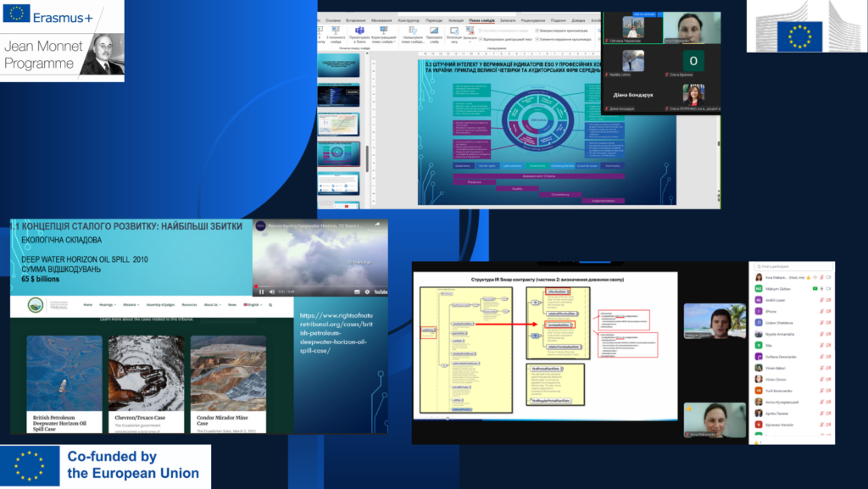Open News on tribunal site
Image resolution: width=868 pixels, height=489 pixels.
coord(232,305)
